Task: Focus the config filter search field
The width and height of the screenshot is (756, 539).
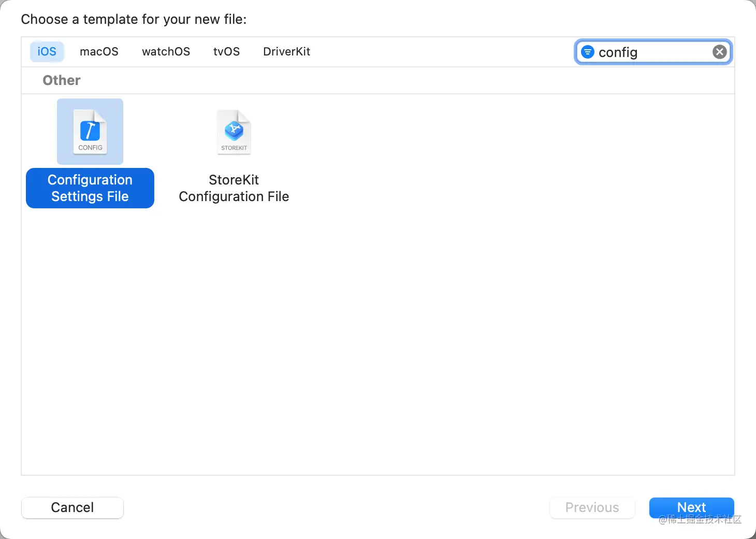Action: coord(653,52)
